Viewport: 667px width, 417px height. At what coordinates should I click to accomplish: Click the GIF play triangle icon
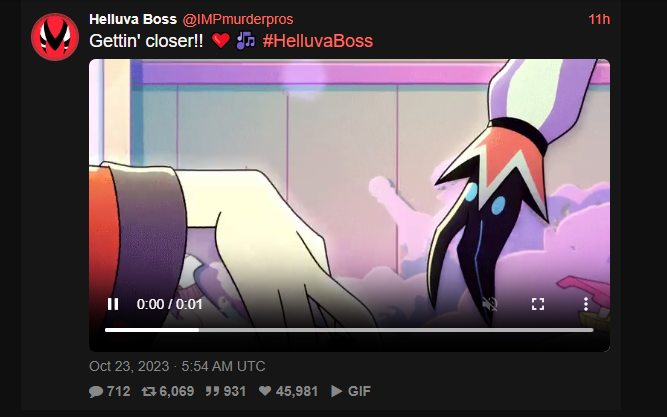(x=336, y=391)
